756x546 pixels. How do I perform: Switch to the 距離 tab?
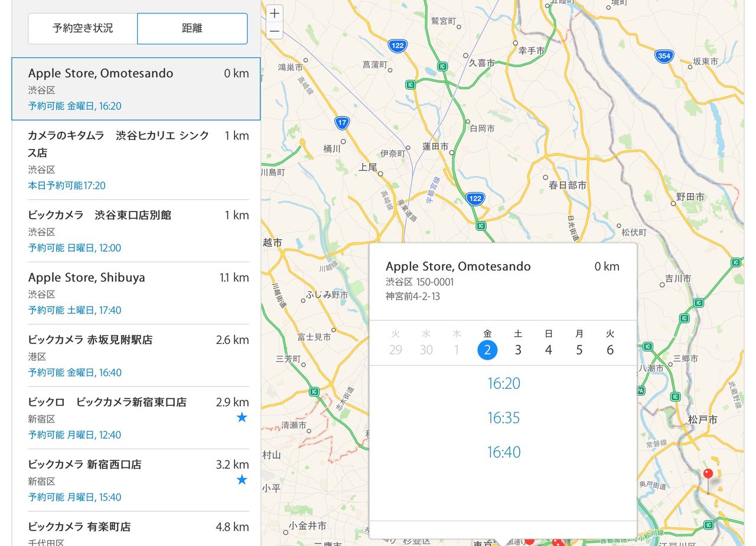[x=193, y=28]
